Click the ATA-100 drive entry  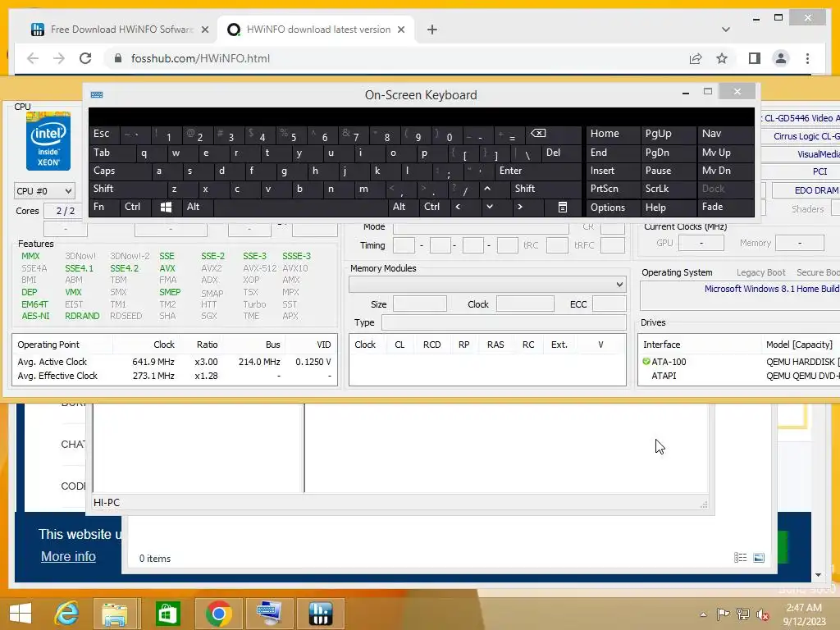669,362
